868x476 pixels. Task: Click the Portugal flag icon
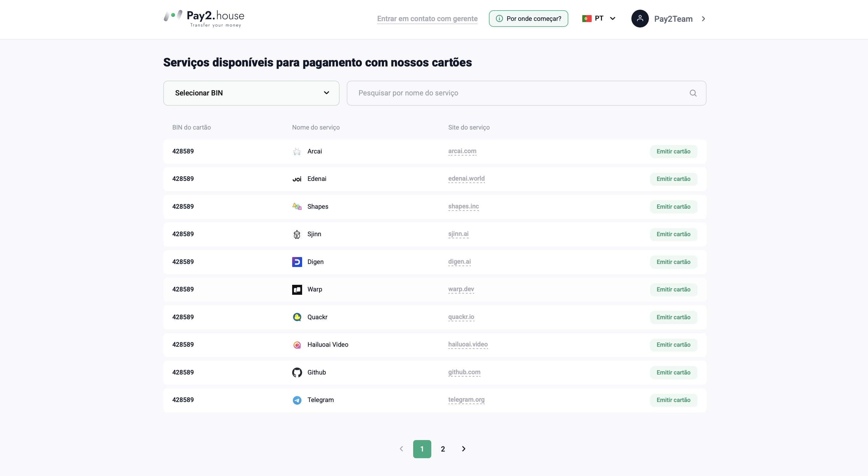tap(587, 18)
